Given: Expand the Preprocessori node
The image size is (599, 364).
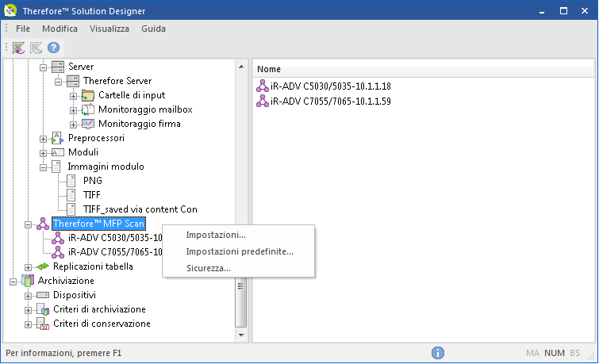Looking at the screenshot, I should (43, 139).
